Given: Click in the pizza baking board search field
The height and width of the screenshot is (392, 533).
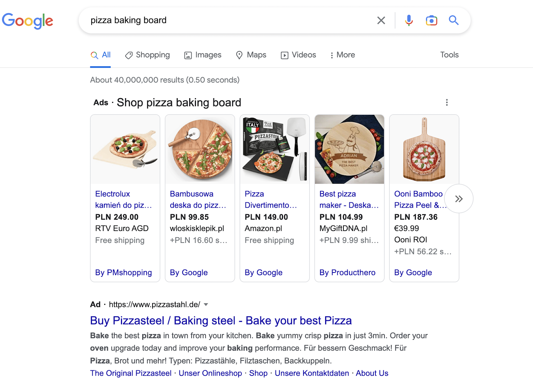Looking at the screenshot, I should pos(230,20).
